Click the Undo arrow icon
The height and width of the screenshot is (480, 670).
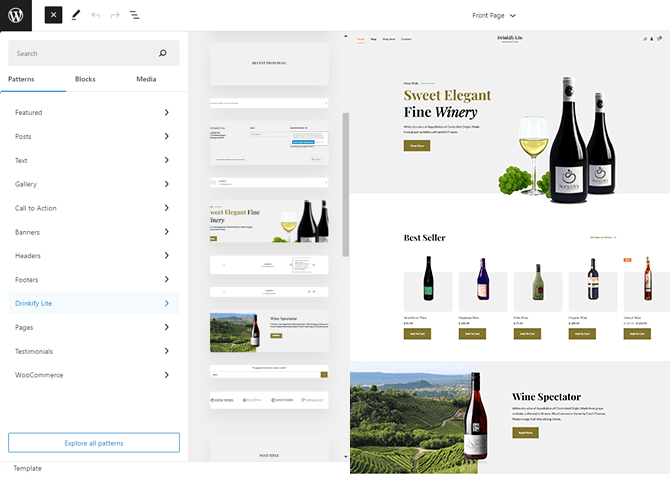coord(96,16)
